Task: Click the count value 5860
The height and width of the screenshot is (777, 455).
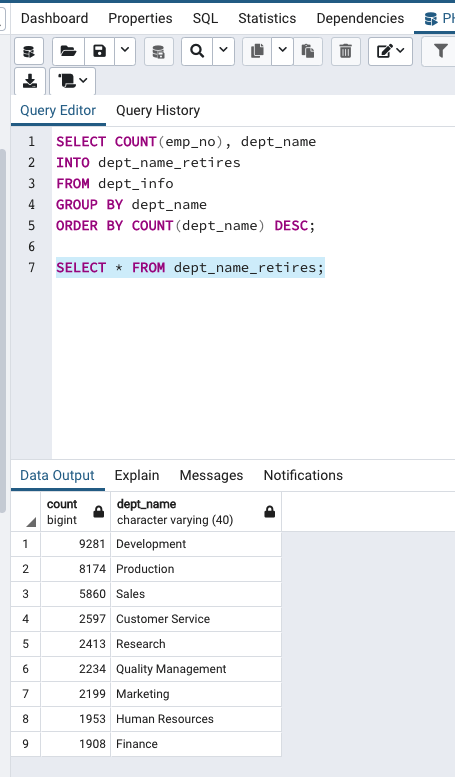Action: point(75,594)
